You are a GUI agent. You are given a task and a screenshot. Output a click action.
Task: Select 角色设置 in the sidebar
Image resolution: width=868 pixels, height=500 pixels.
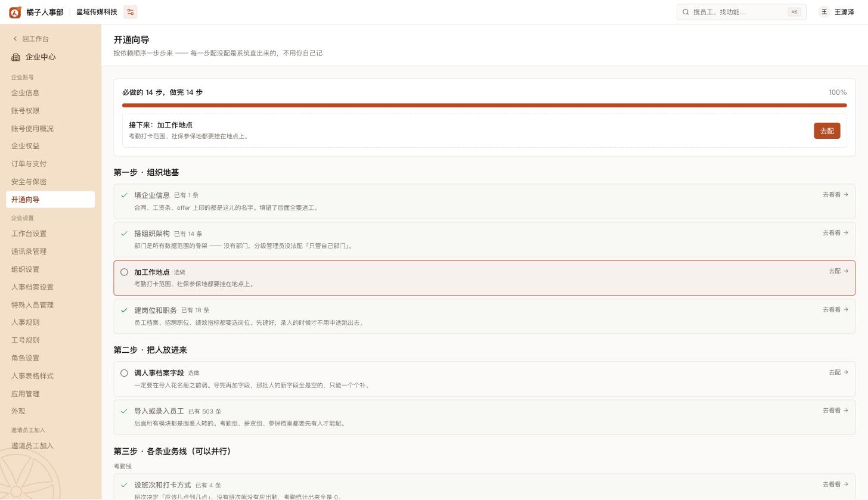51,358
